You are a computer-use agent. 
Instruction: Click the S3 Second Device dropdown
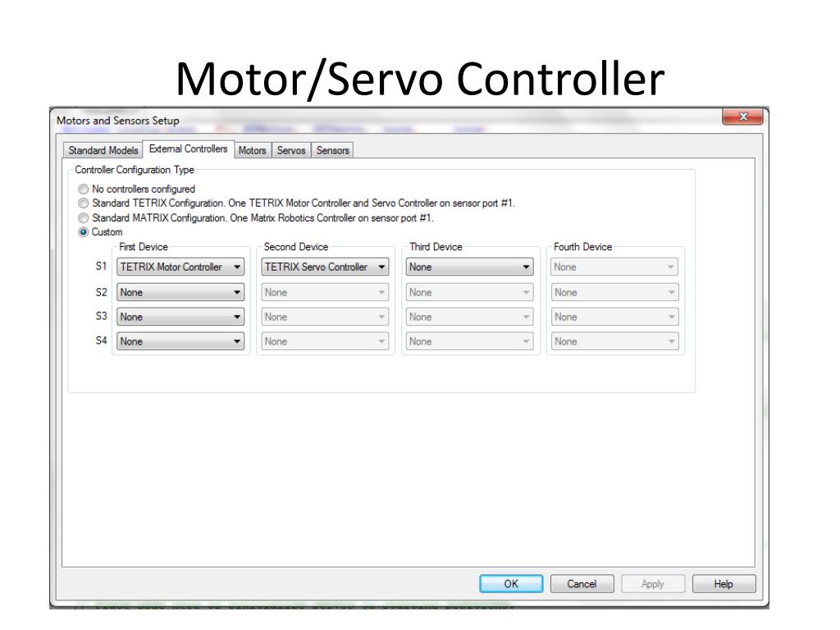325,317
